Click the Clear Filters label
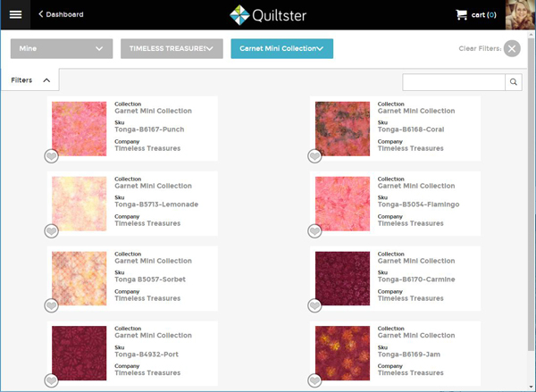This screenshot has height=392, width=536. 480,48
